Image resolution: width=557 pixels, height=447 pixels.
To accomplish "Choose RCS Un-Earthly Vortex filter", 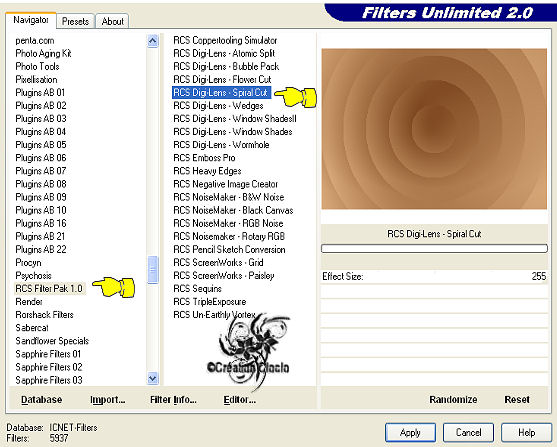I will [214, 315].
